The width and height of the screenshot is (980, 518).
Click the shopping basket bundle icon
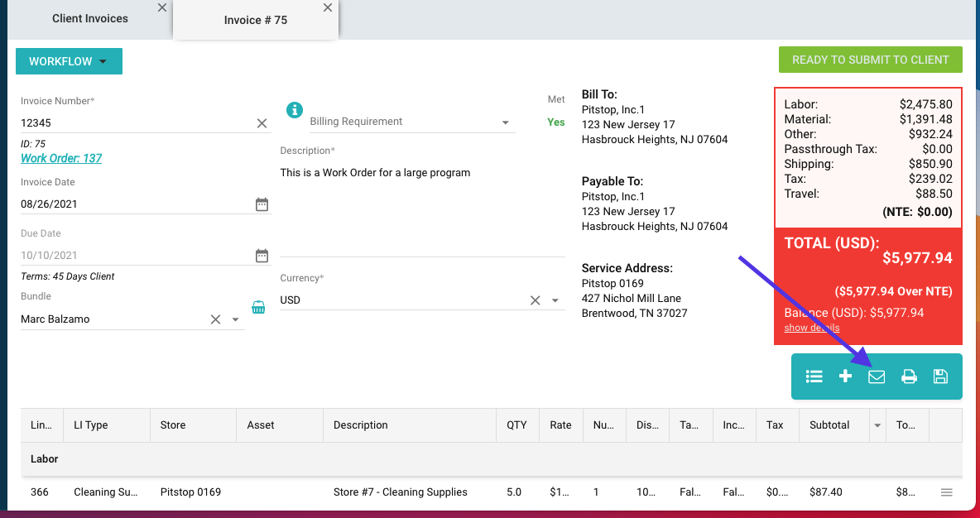258,307
